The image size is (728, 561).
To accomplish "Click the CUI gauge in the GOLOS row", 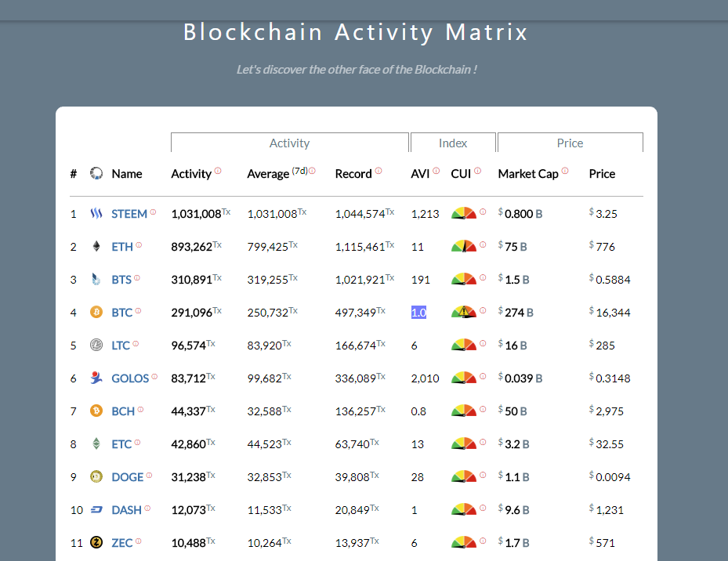I will point(464,378).
